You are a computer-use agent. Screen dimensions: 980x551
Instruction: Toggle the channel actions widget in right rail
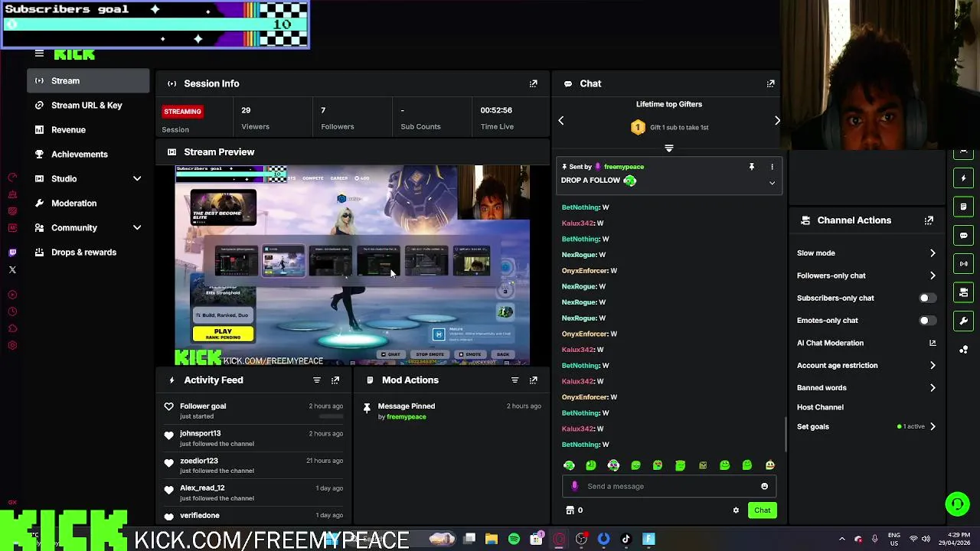point(964,292)
